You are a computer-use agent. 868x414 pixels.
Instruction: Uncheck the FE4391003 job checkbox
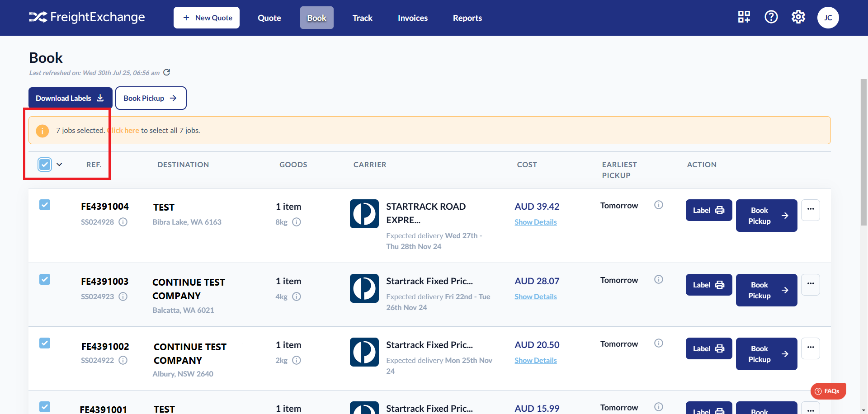pyautogui.click(x=45, y=279)
